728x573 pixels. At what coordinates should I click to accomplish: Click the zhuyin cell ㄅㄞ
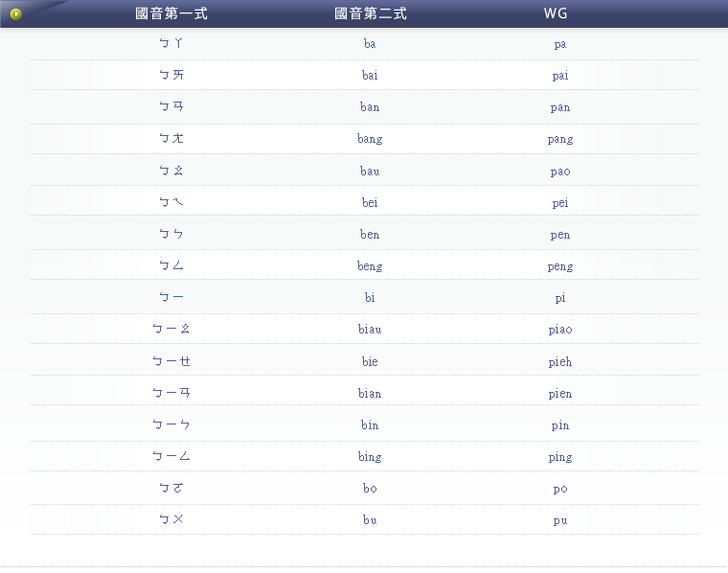[x=171, y=75]
